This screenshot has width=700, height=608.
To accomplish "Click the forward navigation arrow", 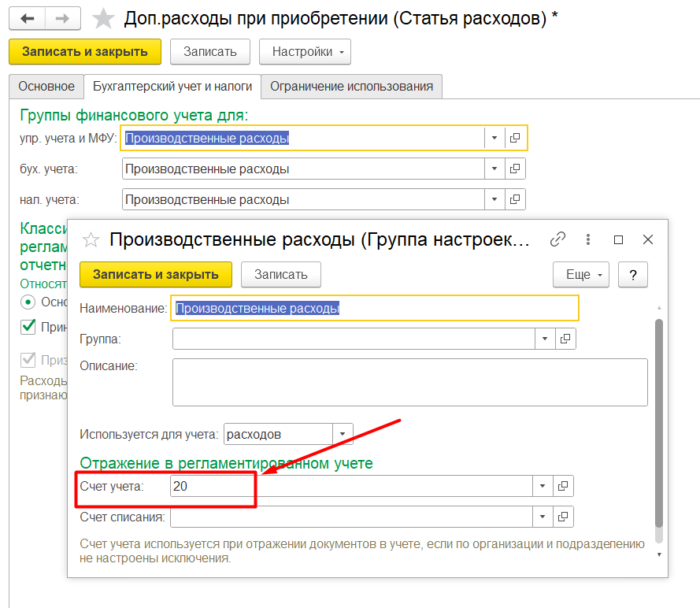I will coord(63,18).
